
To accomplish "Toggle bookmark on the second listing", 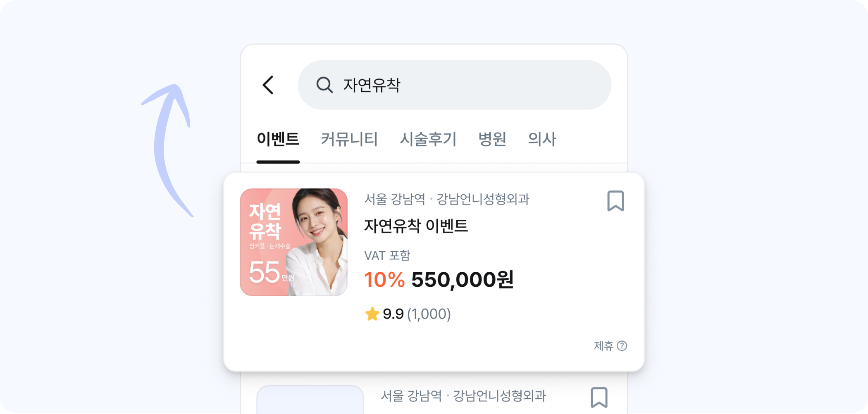I will point(599,397).
